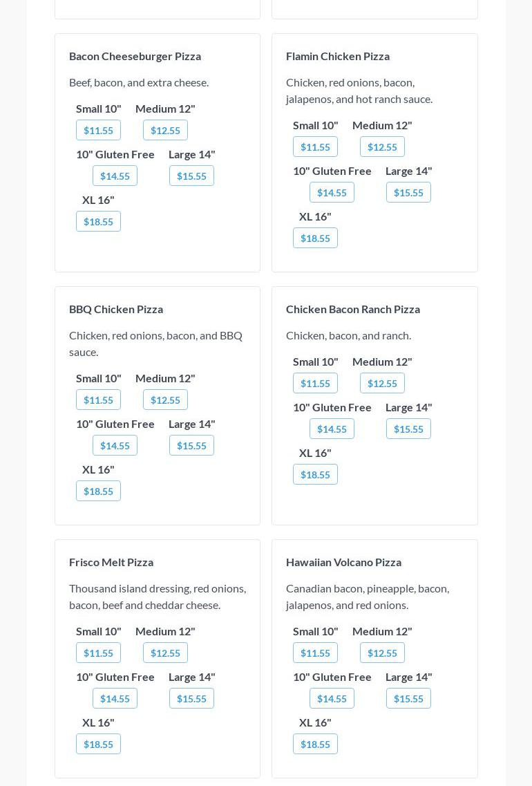Choose Gluten Free $14.55 Chicken Bacon Ranch Pizza

click(x=332, y=429)
